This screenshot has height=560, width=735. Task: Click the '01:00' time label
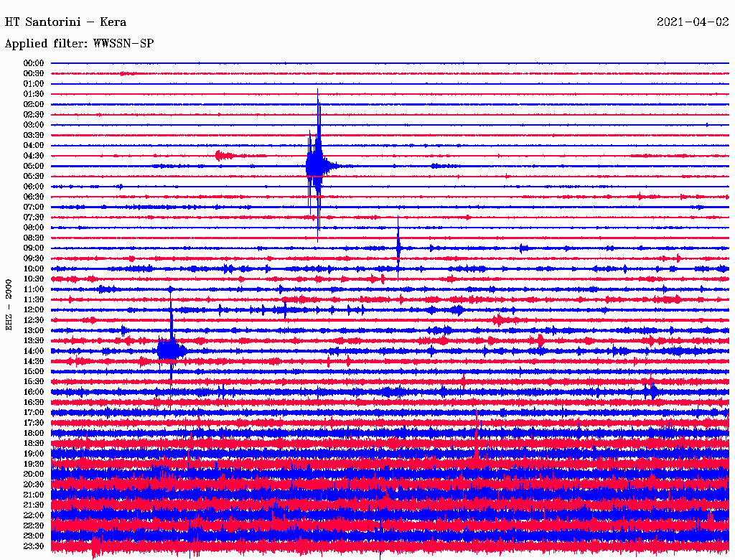tap(33, 83)
